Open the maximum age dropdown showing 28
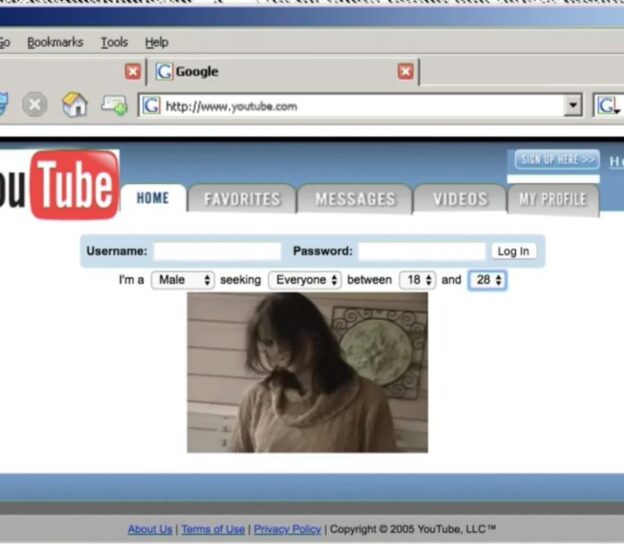This screenshot has width=624, height=544. point(488,280)
